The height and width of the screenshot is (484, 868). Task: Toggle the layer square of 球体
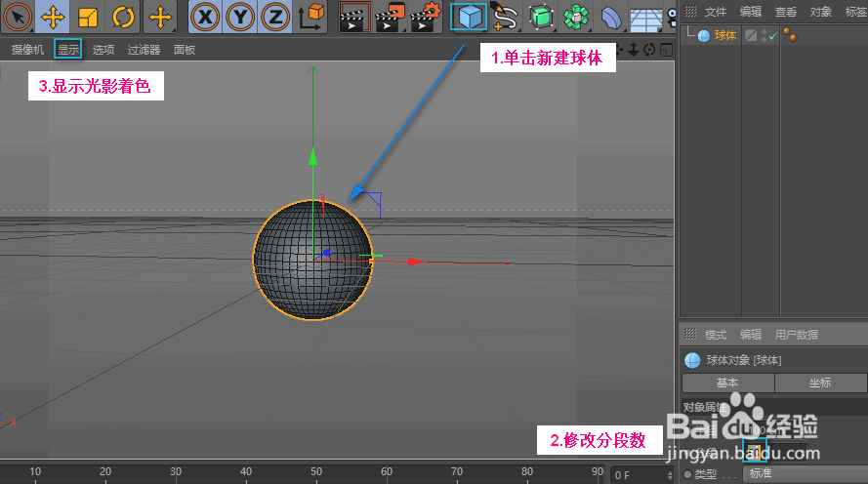click(x=751, y=35)
